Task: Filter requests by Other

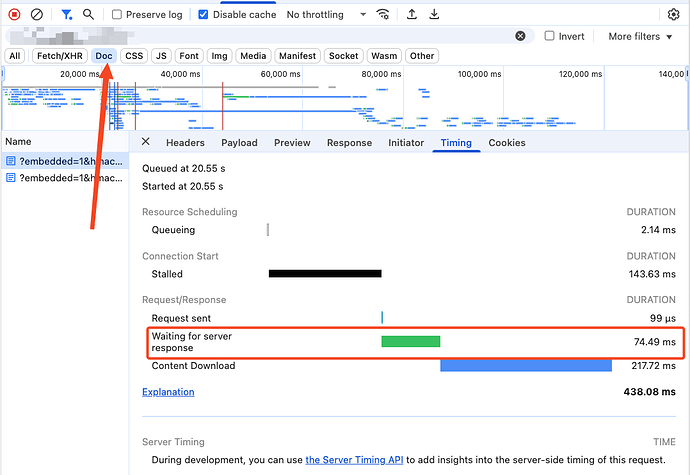Action: click(422, 56)
